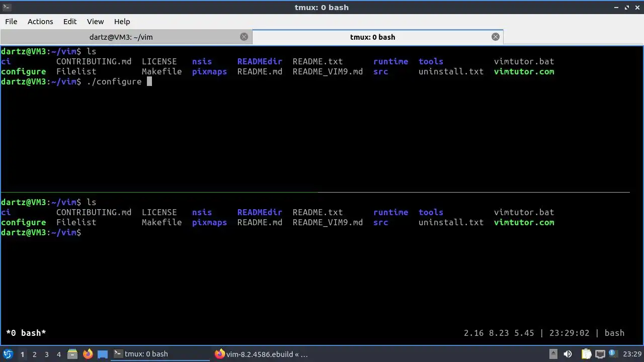Close the tmux: 0 bash tab

[x=496, y=37]
